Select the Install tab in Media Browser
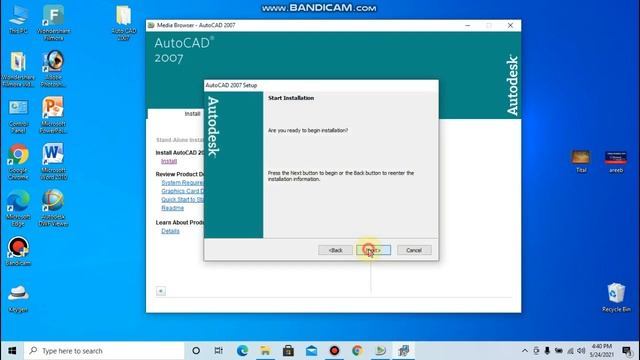The height and width of the screenshot is (360, 640). (192, 114)
